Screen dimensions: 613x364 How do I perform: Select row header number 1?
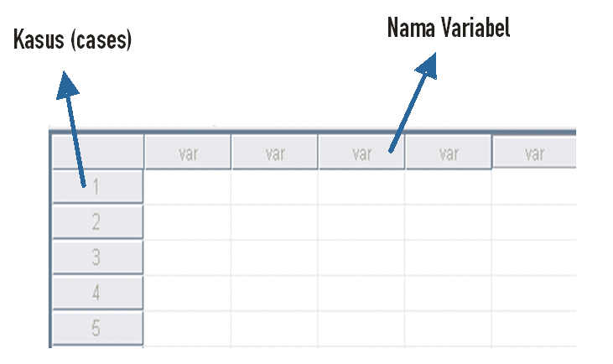[x=98, y=186]
